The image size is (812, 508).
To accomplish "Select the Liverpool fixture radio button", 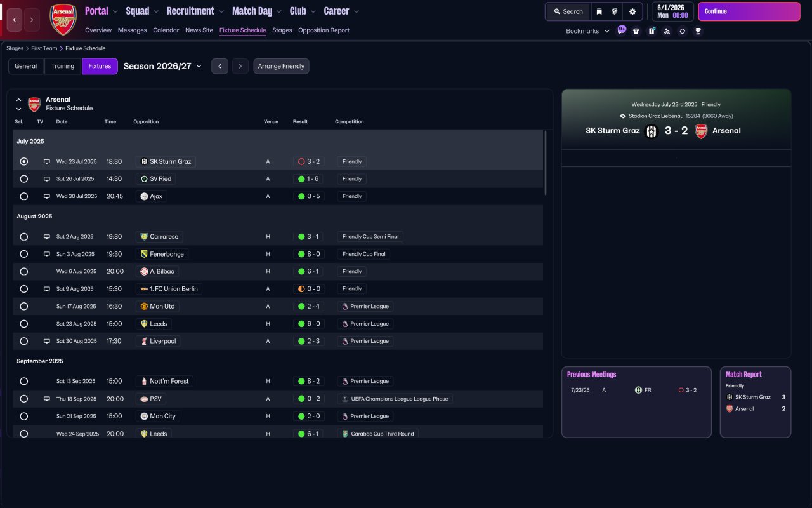I will (x=24, y=341).
